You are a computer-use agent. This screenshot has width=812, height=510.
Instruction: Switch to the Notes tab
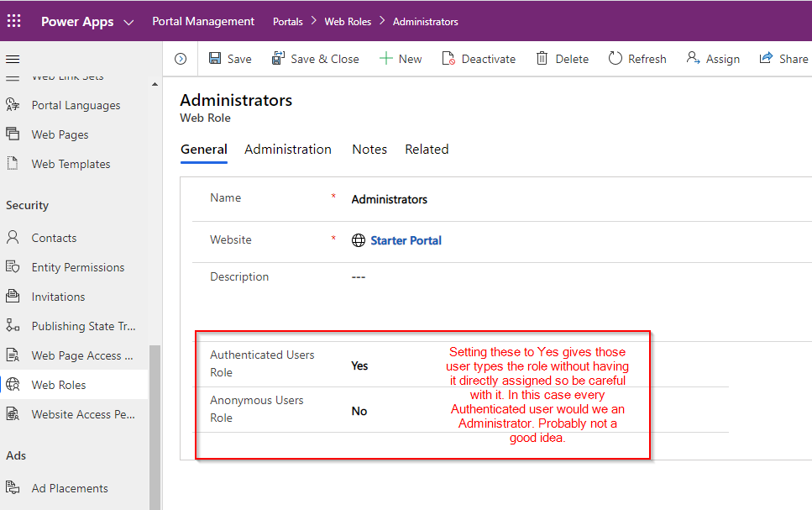coord(369,150)
